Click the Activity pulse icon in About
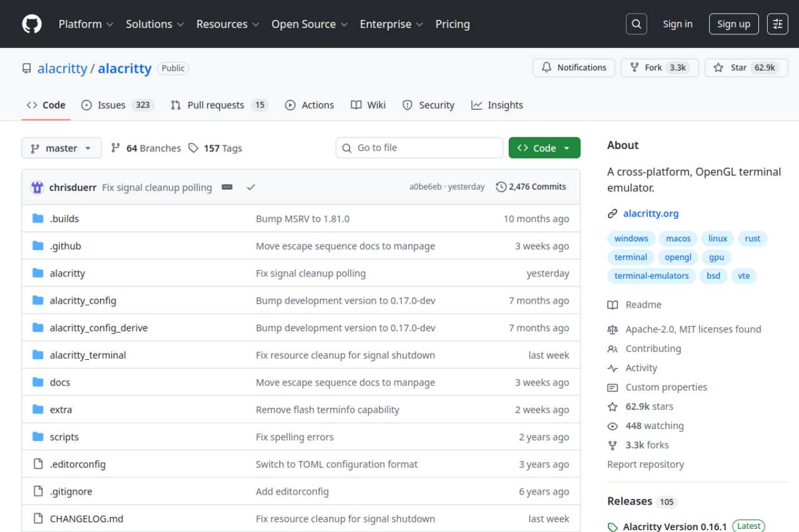The image size is (799, 532). click(x=612, y=368)
